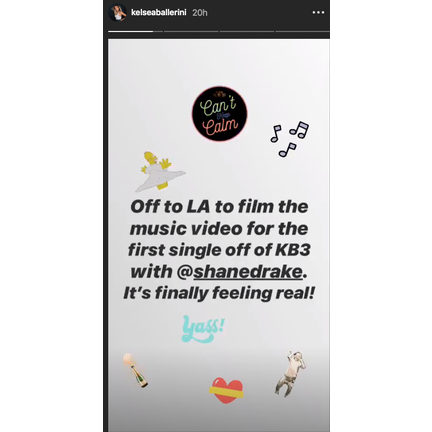Tap 'music video for the' text line
Viewport: 432px width, 432px height.
(219, 229)
